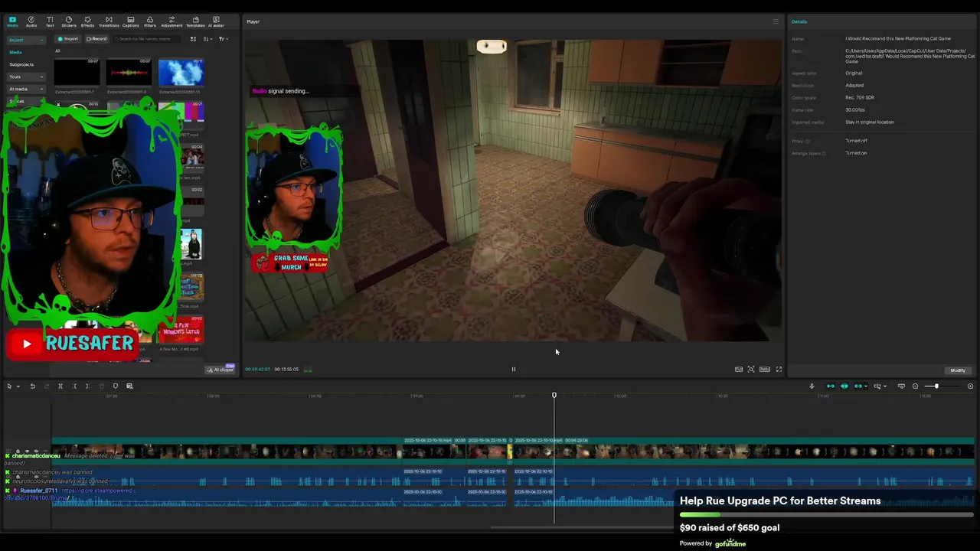Toggle clip linkage
The height and width of the screenshot is (551, 980).
(857, 386)
